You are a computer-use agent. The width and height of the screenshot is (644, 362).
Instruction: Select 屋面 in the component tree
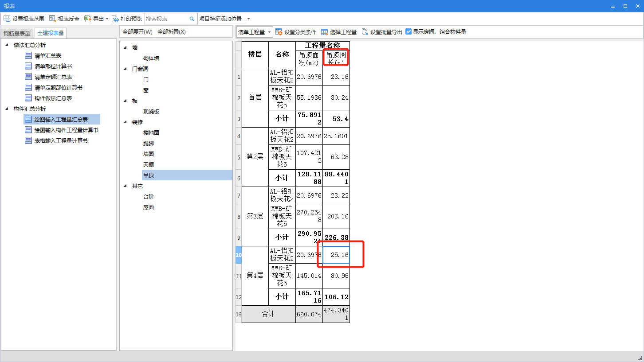[149, 207]
